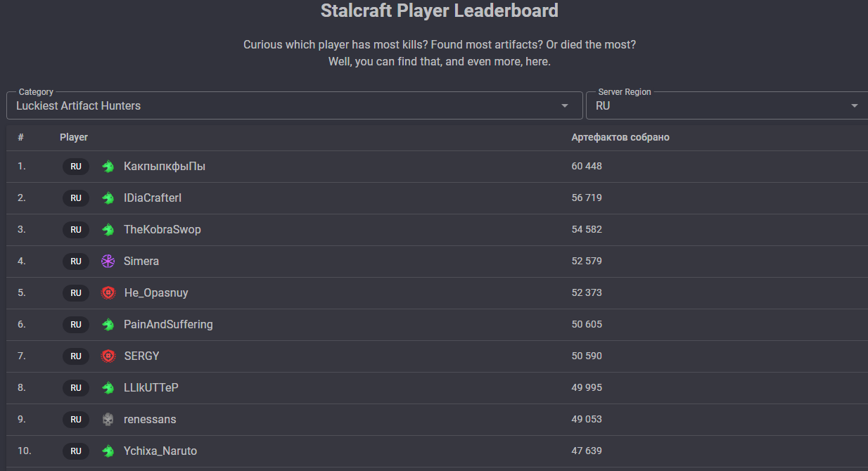
Task: Click green faction icon beside LLIkUTTeP
Action: pos(108,388)
